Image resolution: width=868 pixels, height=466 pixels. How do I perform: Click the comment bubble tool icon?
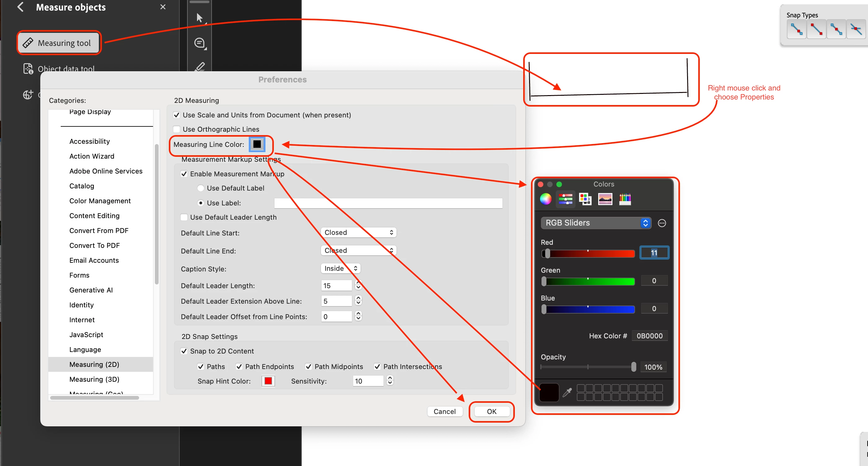point(200,43)
